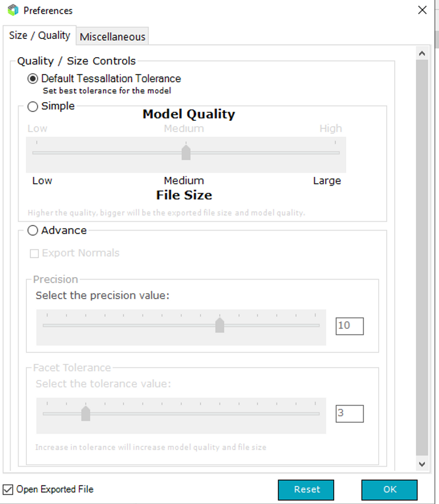Click the 'Medium' file size label
Image resolution: width=439 pixels, height=504 pixels.
(x=184, y=181)
